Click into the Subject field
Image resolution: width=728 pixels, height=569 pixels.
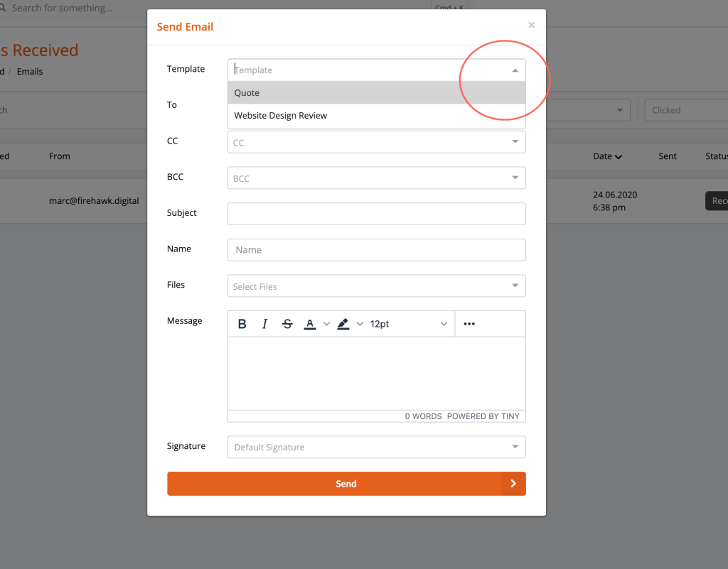pyautogui.click(x=376, y=214)
